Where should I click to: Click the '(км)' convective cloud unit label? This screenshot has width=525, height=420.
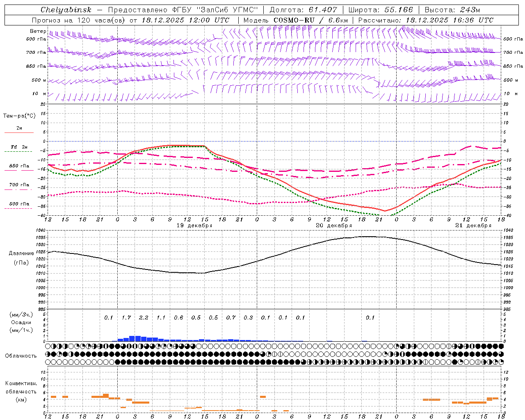click(x=21, y=399)
